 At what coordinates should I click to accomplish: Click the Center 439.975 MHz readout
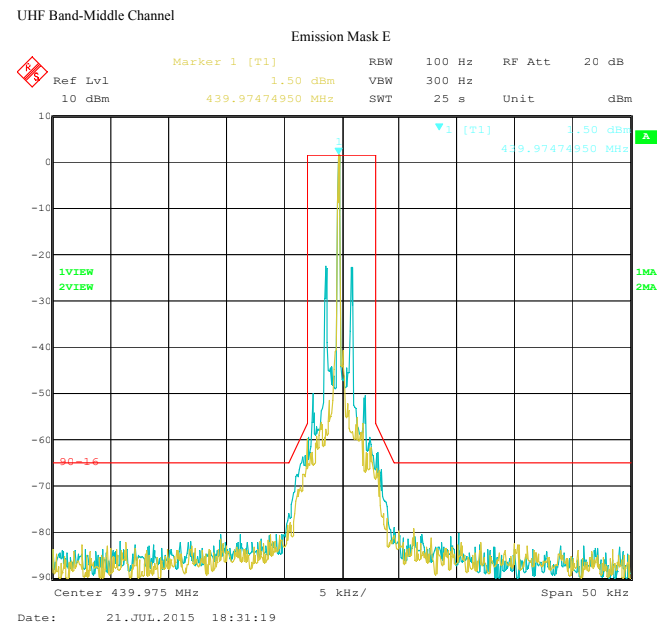point(126,593)
